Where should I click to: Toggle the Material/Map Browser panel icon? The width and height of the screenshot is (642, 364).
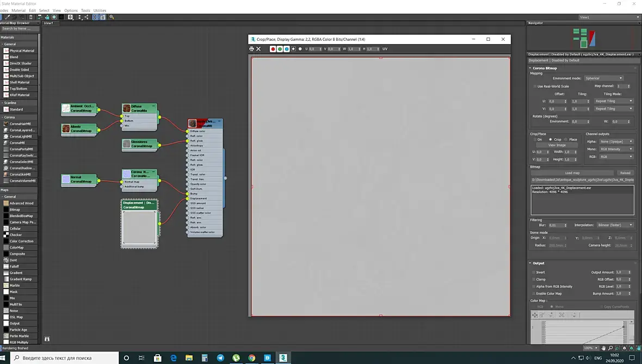coord(95,17)
